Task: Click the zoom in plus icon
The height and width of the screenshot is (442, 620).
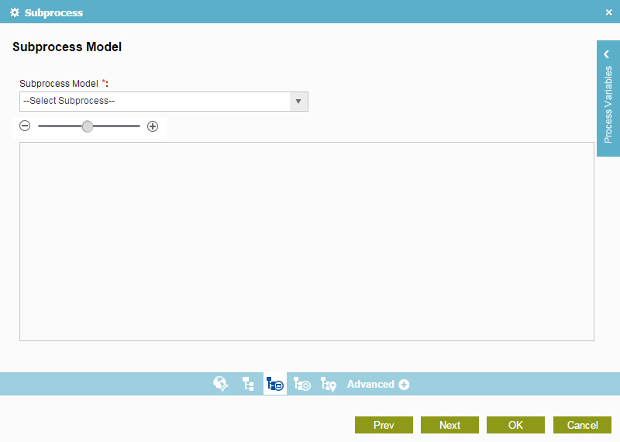Action: click(x=153, y=127)
